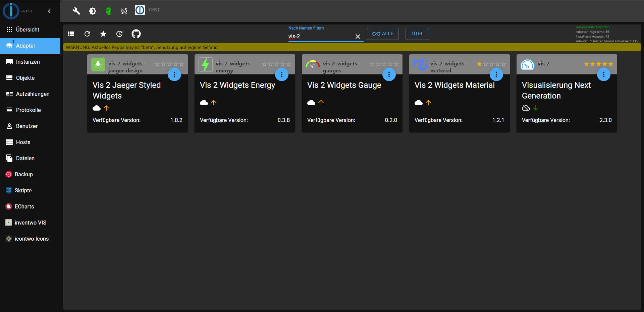Collapse the sidebar with the chevron arrow
The image size is (644, 312).
click(49, 11)
